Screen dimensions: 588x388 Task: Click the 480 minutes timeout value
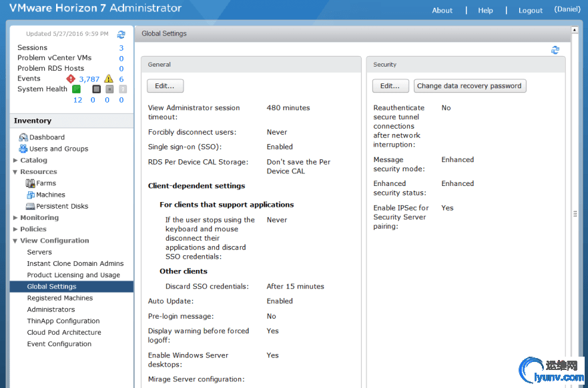tap(288, 108)
